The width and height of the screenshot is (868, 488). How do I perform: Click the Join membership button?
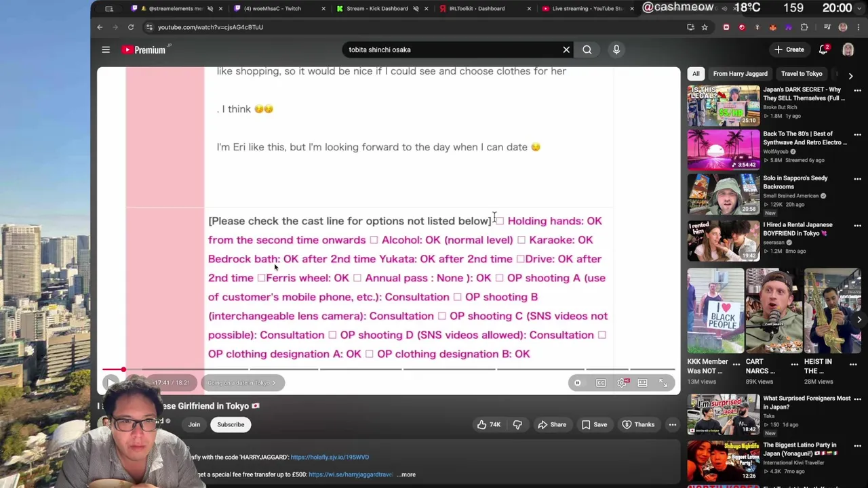point(194,425)
